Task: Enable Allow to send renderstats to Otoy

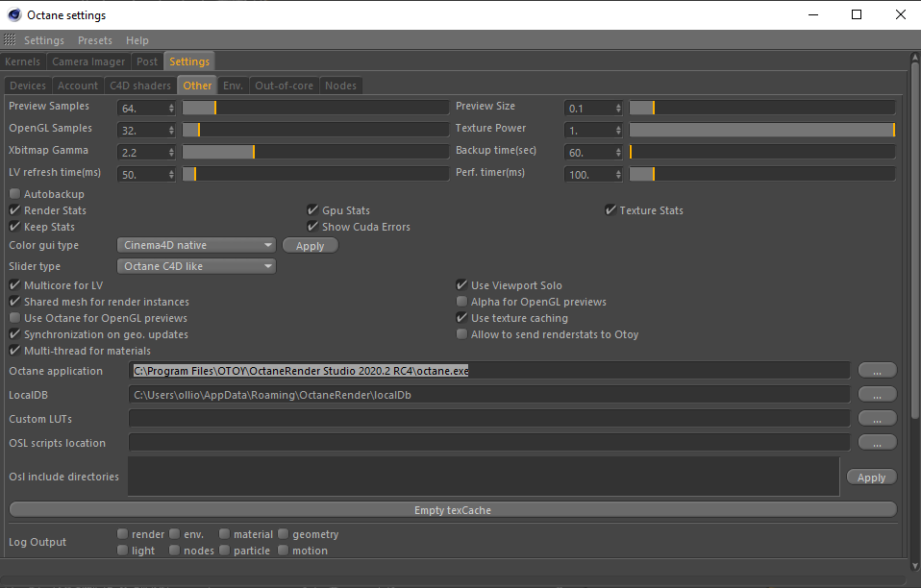Action: (x=461, y=334)
